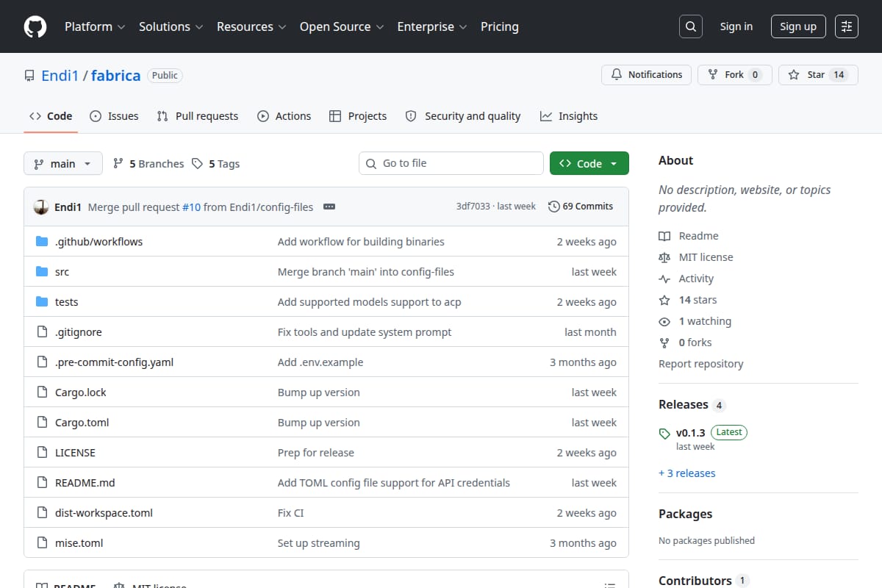Click the Sign in link

[x=736, y=26]
